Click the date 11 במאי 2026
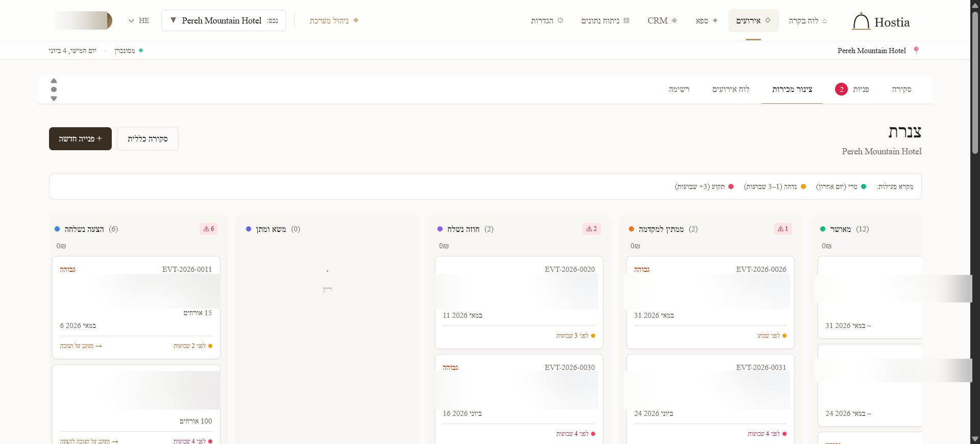The height and width of the screenshot is (444, 980). (x=462, y=315)
